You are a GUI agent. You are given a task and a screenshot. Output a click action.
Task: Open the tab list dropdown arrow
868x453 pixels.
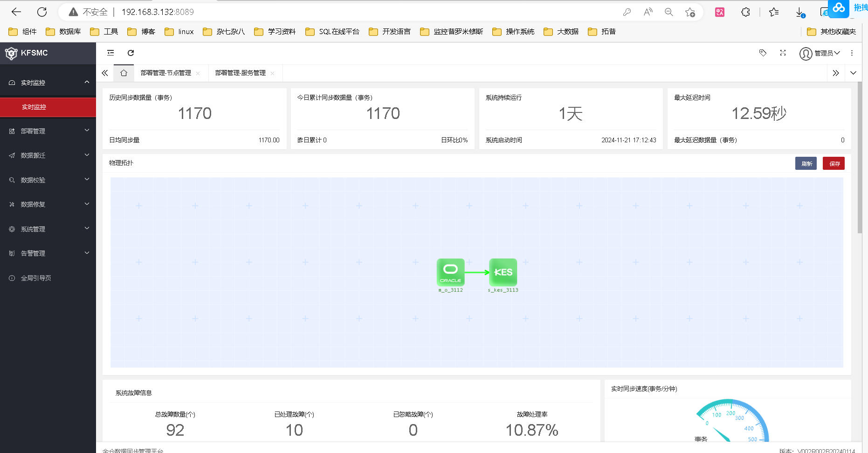(853, 73)
